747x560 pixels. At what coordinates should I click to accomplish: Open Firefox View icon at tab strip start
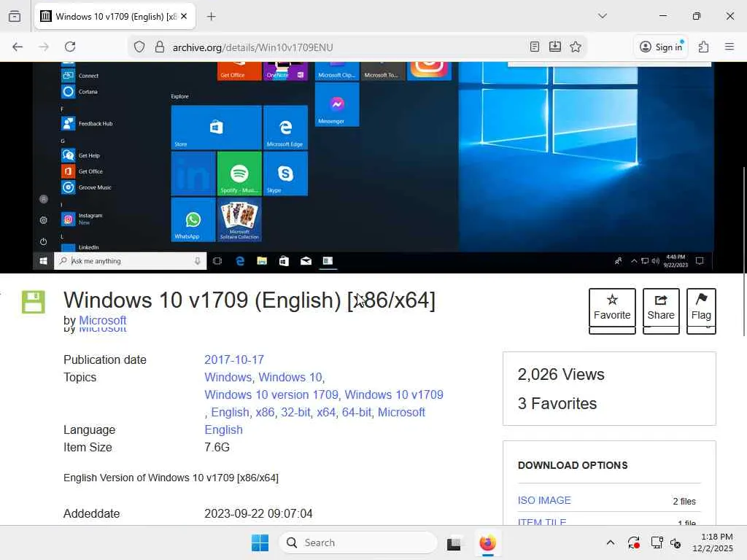click(x=15, y=16)
